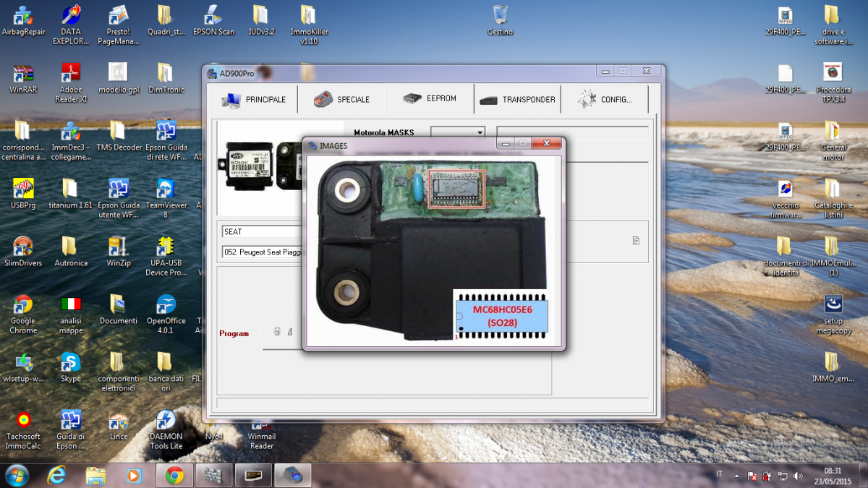Open the Cestino recycle bin
Image resolution: width=868 pixels, height=488 pixels.
click(x=500, y=21)
